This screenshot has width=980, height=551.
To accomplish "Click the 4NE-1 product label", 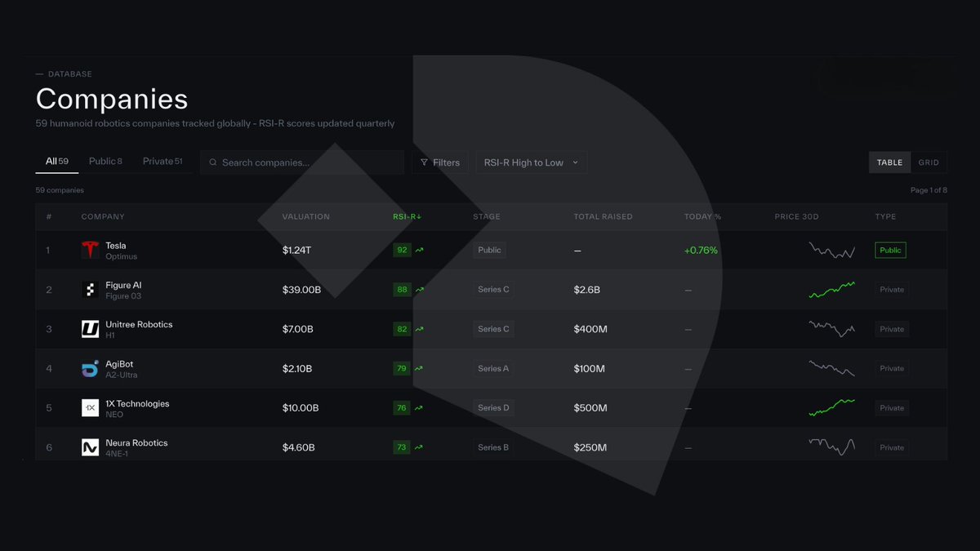I will tap(117, 453).
